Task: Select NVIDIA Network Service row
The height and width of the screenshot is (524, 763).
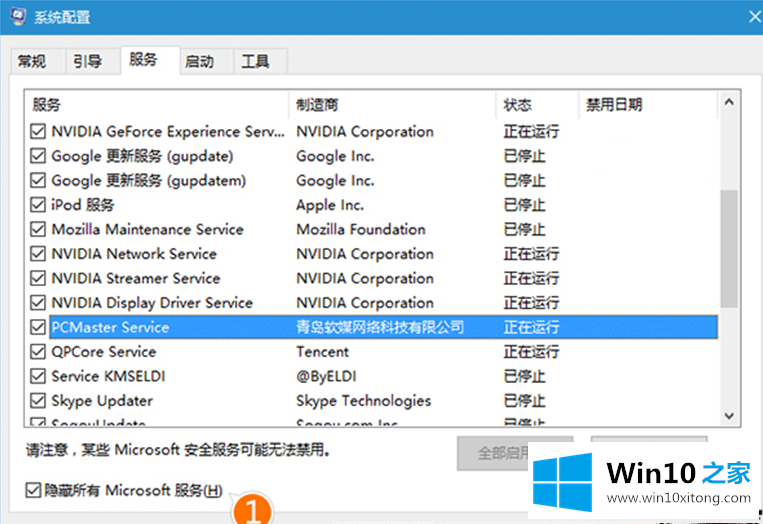Action: click(x=373, y=253)
